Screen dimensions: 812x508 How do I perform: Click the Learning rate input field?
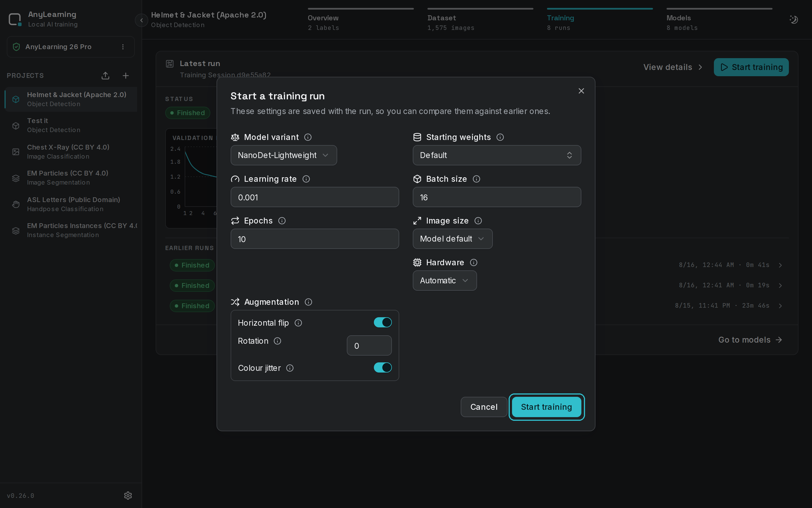(x=315, y=197)
